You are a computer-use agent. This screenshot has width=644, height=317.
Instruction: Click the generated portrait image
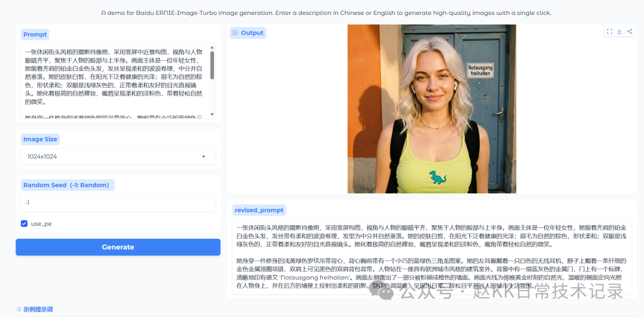tap(432, 109)
